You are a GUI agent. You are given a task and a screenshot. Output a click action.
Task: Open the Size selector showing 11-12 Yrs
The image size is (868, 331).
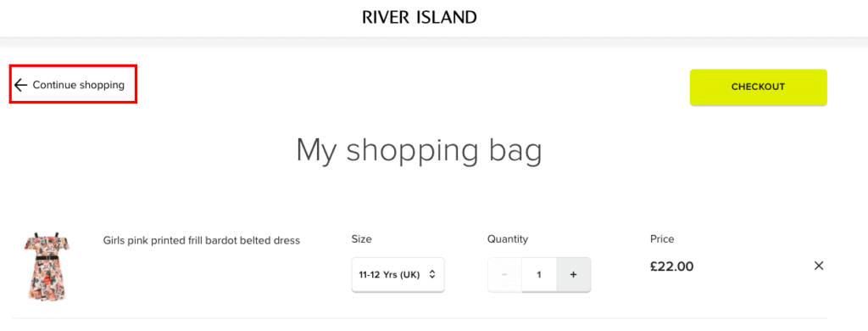(398, 274)
